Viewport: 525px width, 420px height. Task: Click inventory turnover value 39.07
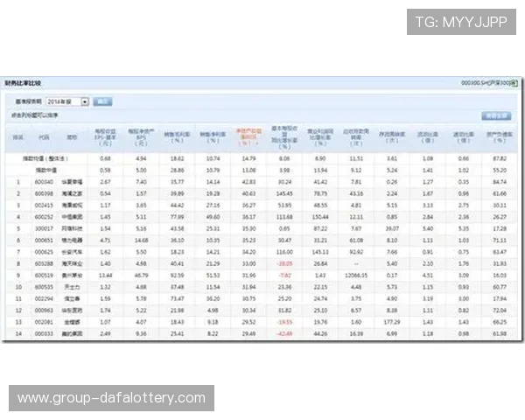coord(392,228)
